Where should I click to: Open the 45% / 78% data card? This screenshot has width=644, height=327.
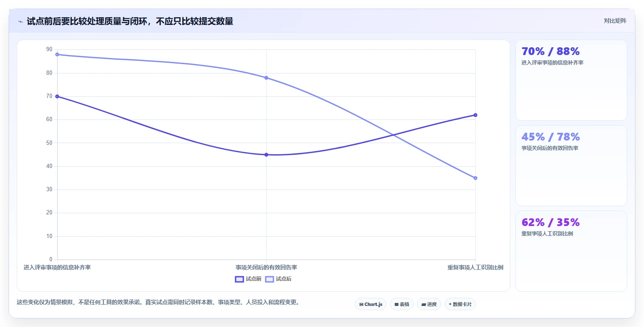(571, 165)
